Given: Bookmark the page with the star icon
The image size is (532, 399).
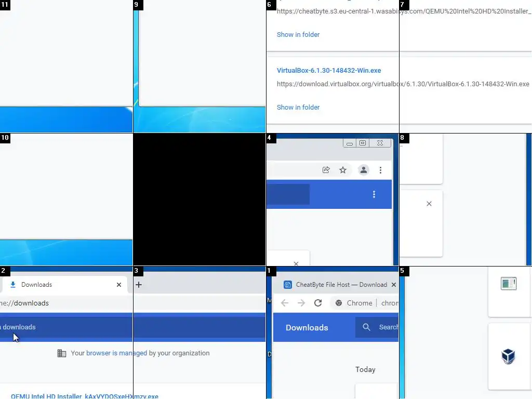Looking at the screenshot, I should [343, 170].
